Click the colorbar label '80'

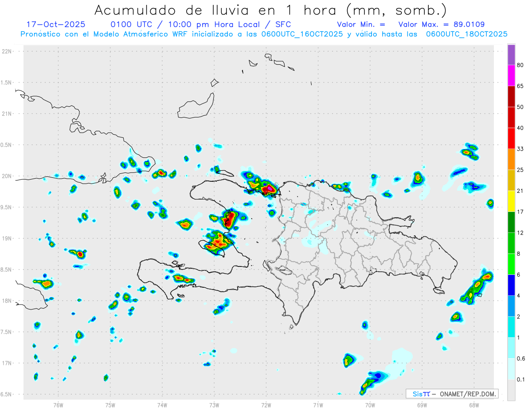[520, 65]
